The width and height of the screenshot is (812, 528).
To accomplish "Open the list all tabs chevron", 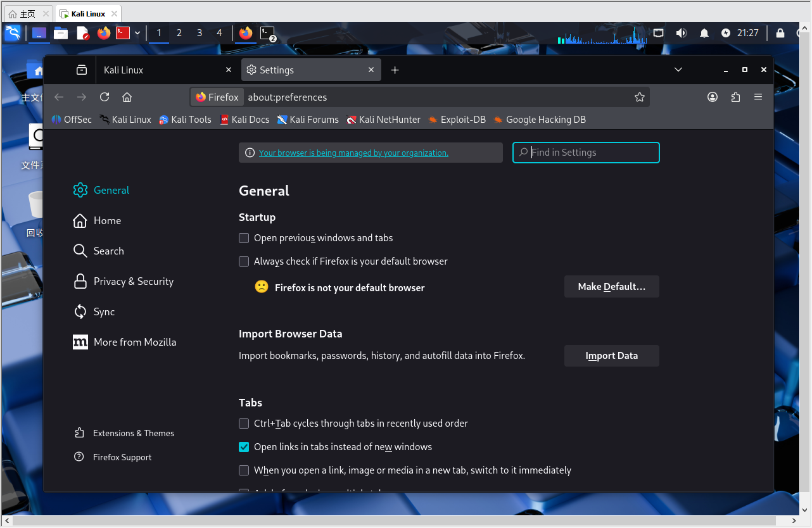I will pyautogui.click(x=678, y=70).
